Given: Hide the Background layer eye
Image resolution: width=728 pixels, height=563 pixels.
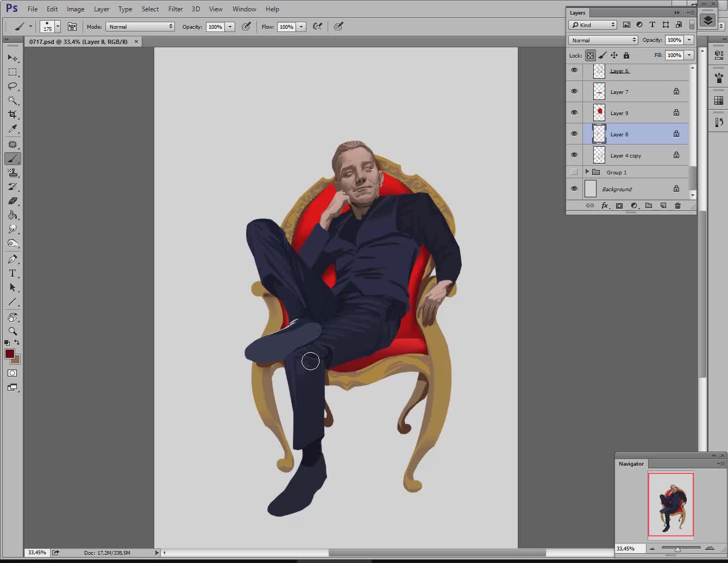Looking at the screenshot, I should (574, 189).
